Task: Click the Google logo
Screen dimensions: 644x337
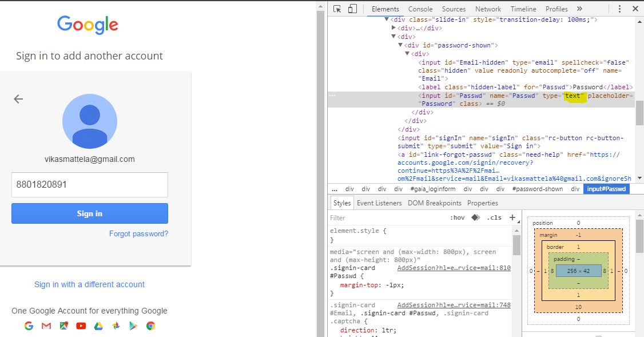Action: 88,25
